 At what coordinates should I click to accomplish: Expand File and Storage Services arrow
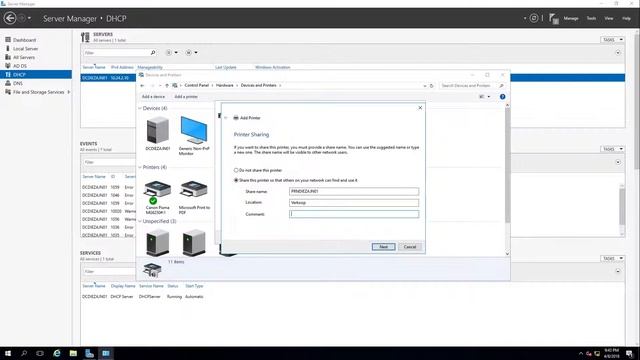[69, 92]
